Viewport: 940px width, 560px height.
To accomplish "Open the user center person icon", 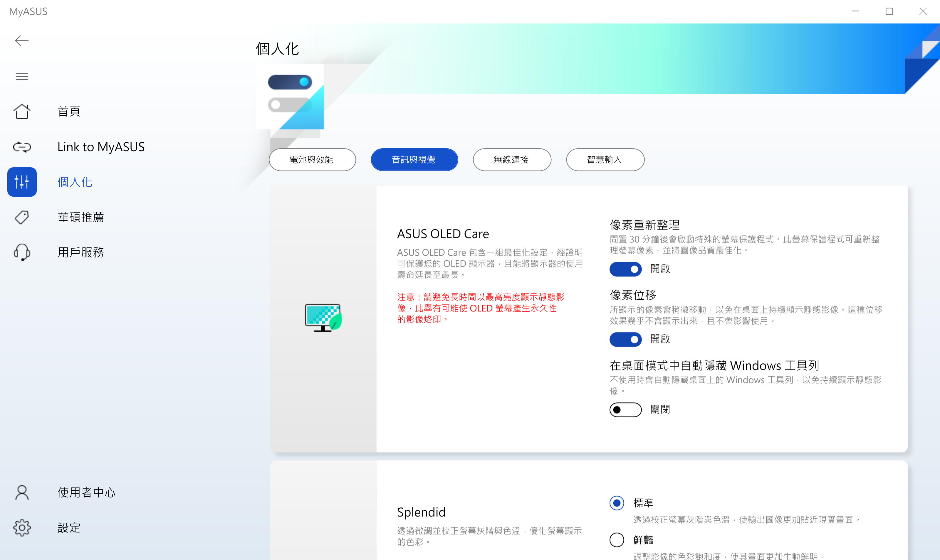I will point(22,492).
